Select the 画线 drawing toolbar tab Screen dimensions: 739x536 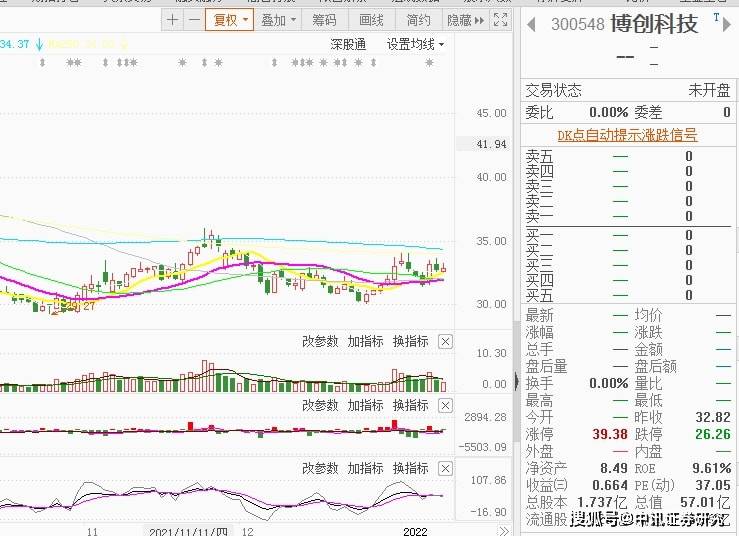(371, 20)
